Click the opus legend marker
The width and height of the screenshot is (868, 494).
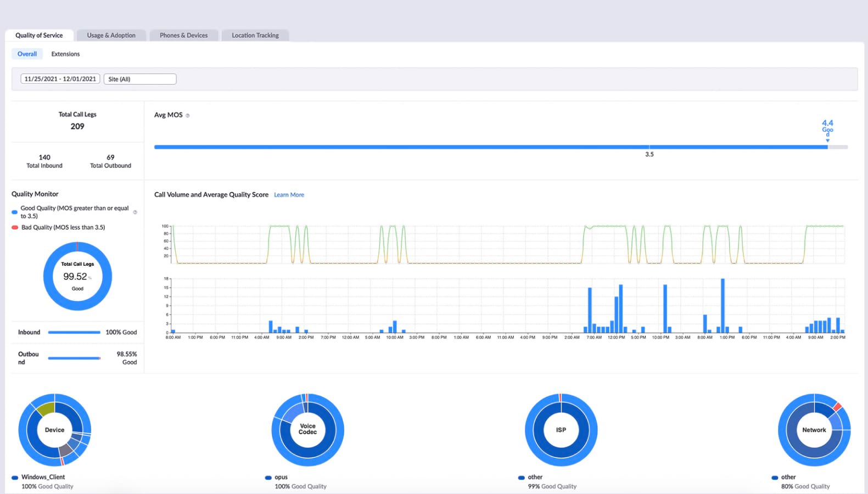tap(268, 478)
